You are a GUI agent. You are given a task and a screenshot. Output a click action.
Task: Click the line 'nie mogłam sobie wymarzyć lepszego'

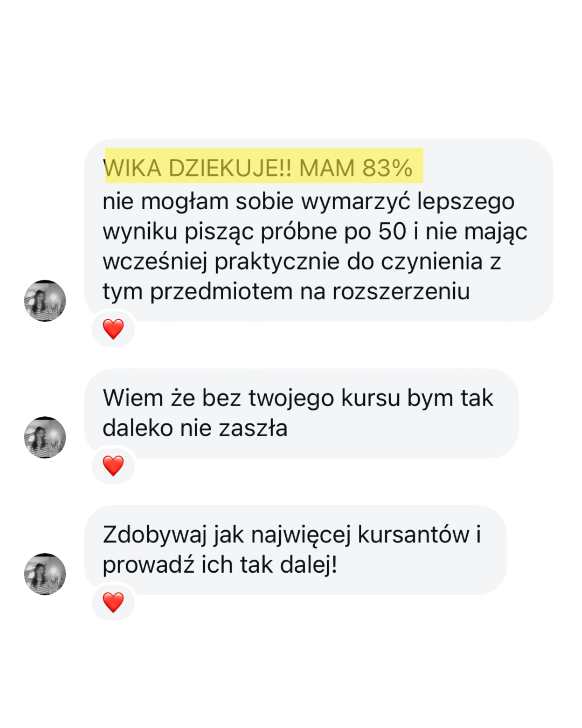pyautogui.click(x=309, y=202)
